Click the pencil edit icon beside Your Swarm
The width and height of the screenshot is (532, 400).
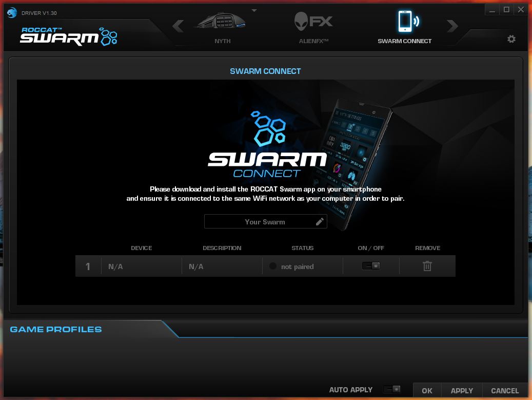click(x=319, y=221)
